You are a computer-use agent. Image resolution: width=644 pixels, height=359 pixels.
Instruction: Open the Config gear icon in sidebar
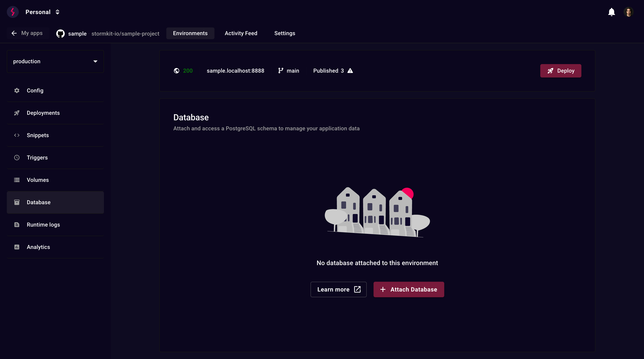[x=17, y=90]
